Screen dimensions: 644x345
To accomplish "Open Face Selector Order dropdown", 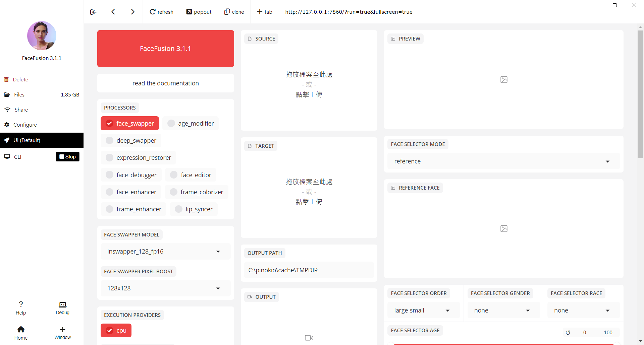I will 424,310.
